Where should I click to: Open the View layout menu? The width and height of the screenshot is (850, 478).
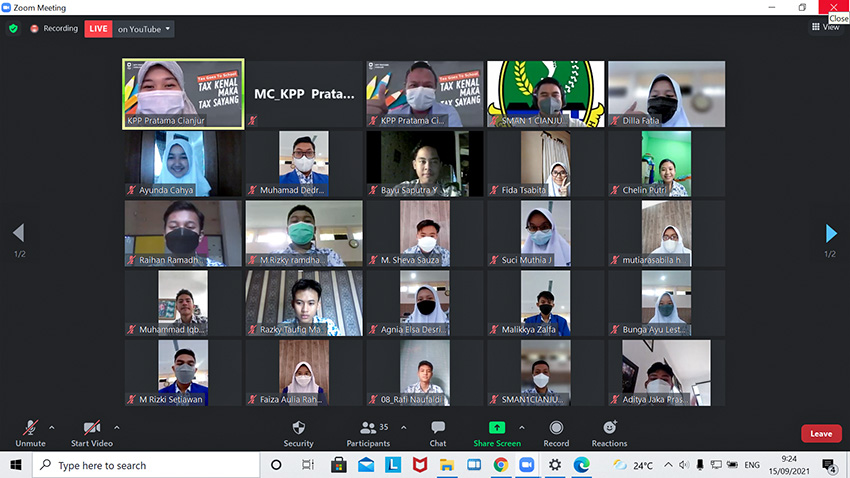pyautogui.click(x=825, y=27)
